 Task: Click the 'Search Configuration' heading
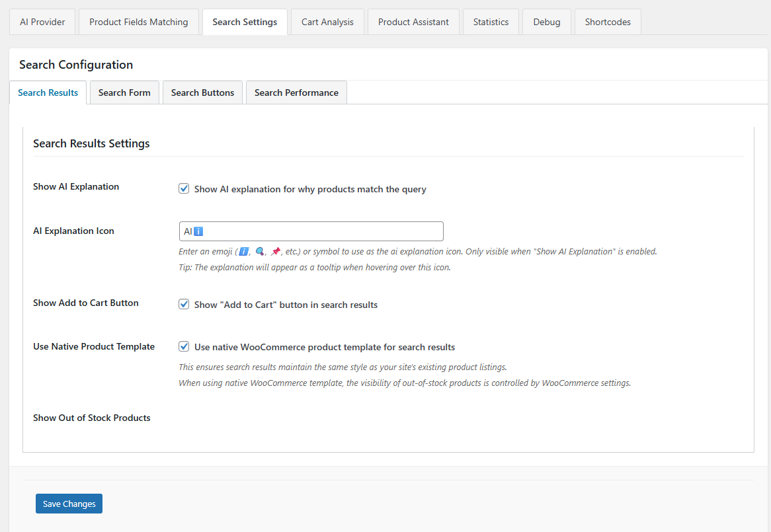pyautogui.click(x=76, y=65)
